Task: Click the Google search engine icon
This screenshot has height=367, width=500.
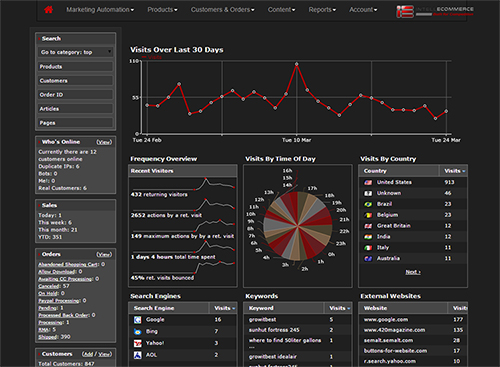Action: [138, 320]
